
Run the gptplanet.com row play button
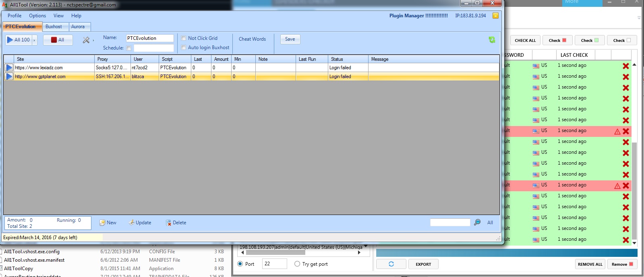pyautogui.click(x=9, y=76)
